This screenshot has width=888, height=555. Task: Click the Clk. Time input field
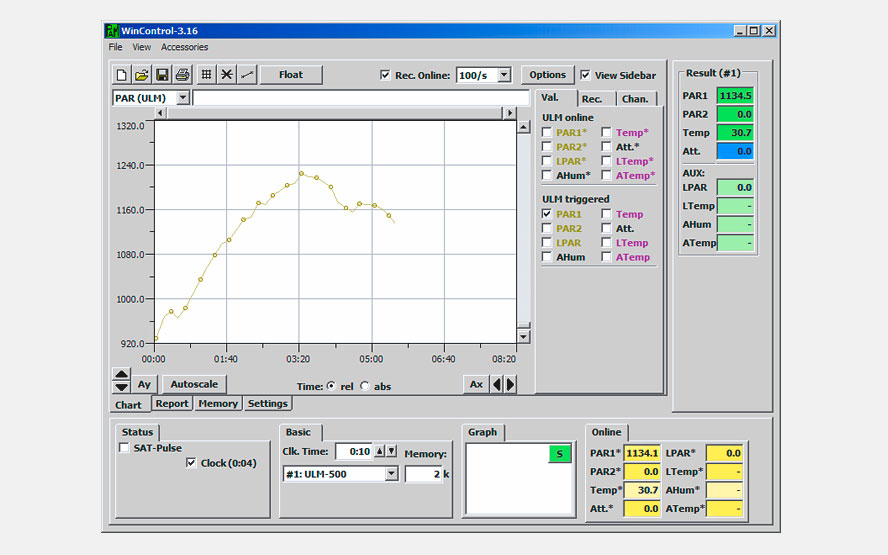click(354, 451)
